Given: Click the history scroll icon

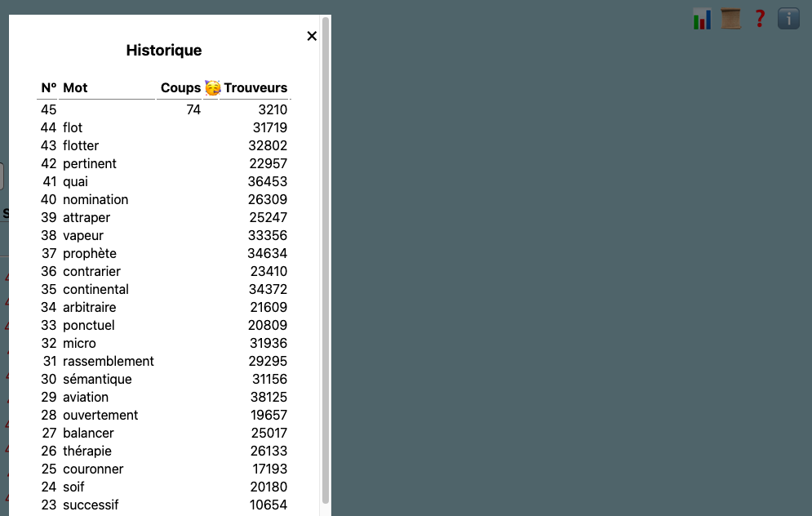Looking at the screenshot, I should click(730, 19).
